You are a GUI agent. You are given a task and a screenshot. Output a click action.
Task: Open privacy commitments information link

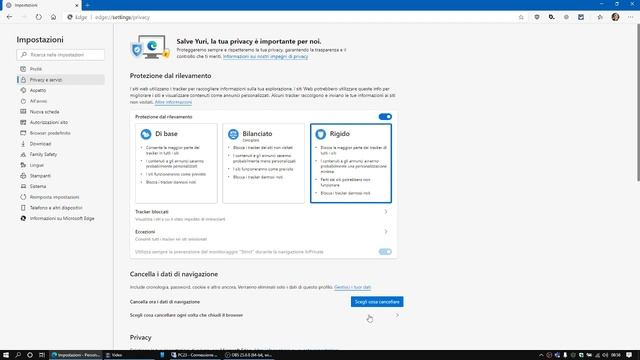coord(265,56)
